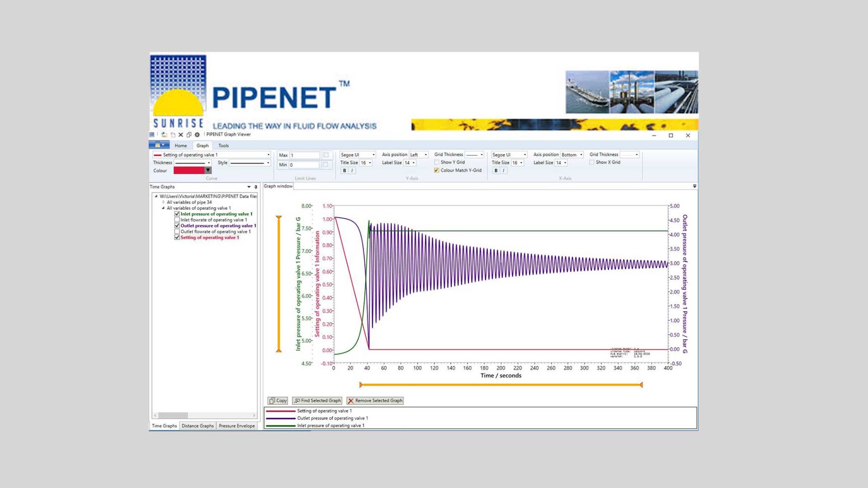
Task: Open X-Axis Title Size dropdown
Action: (x=517, y=163)
